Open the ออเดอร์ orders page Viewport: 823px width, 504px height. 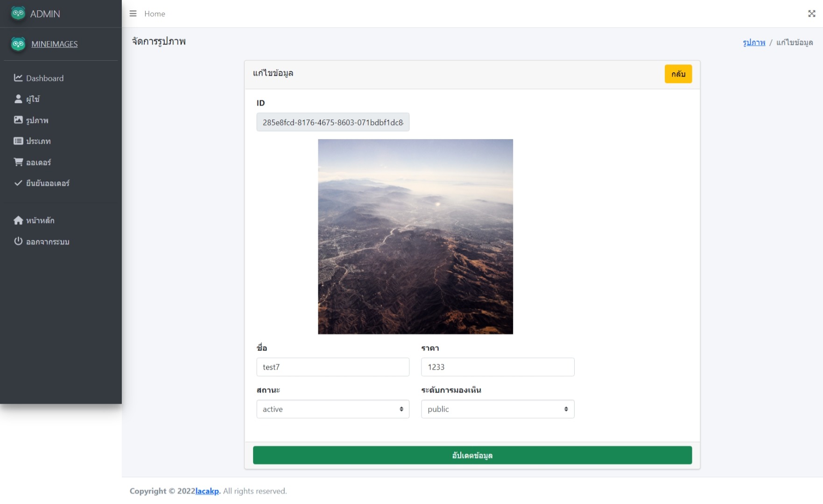61,162
